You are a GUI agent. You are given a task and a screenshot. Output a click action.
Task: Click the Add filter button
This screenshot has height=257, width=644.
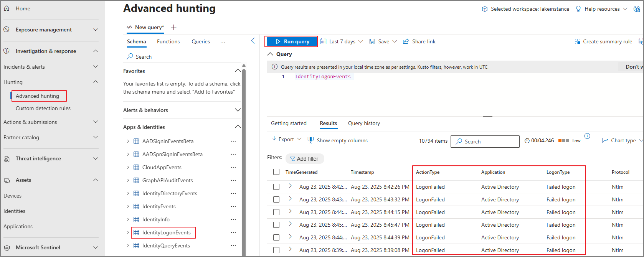[305, 159]
